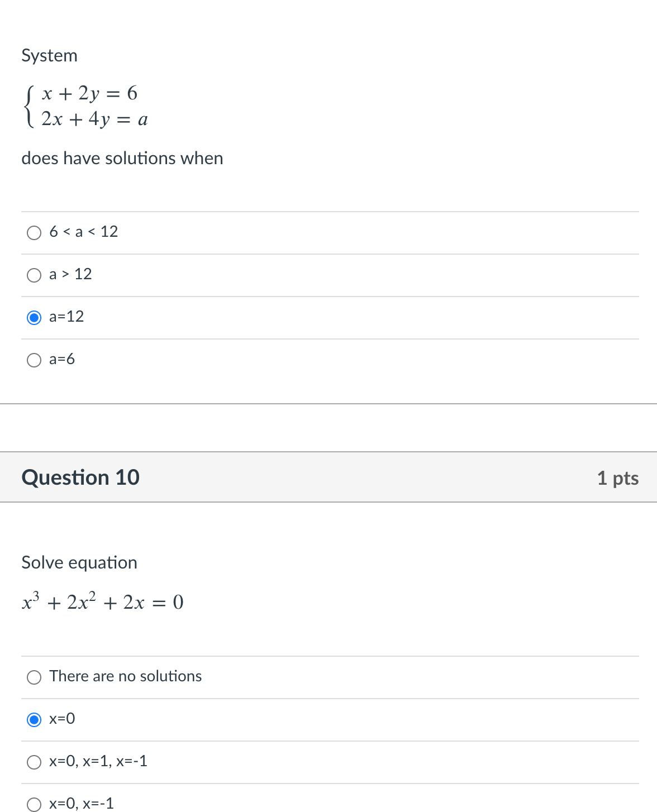Click the "Question 10" header
This screenshot has height=812, width=657.
[x=80, y=477]
